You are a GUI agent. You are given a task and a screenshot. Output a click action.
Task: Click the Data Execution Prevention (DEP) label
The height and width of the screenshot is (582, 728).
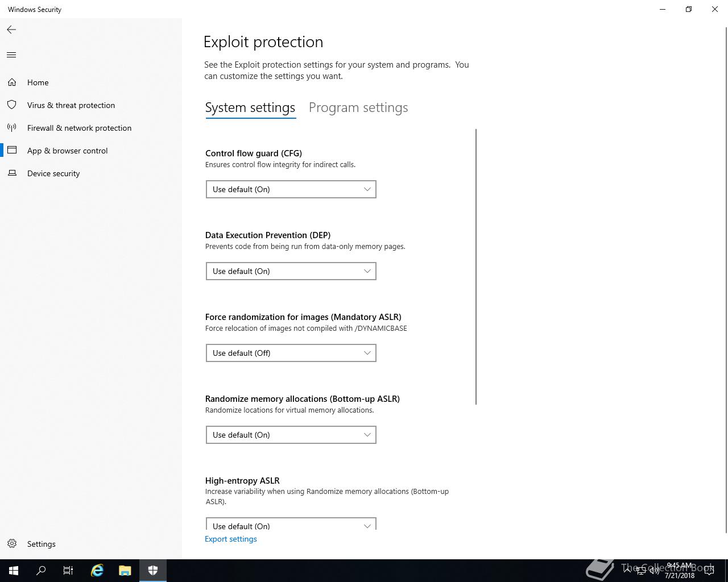tap(268, 235)
